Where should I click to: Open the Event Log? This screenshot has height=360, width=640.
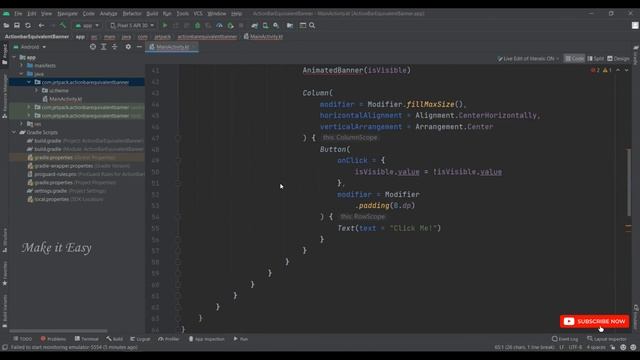click(x=565, y=339)
